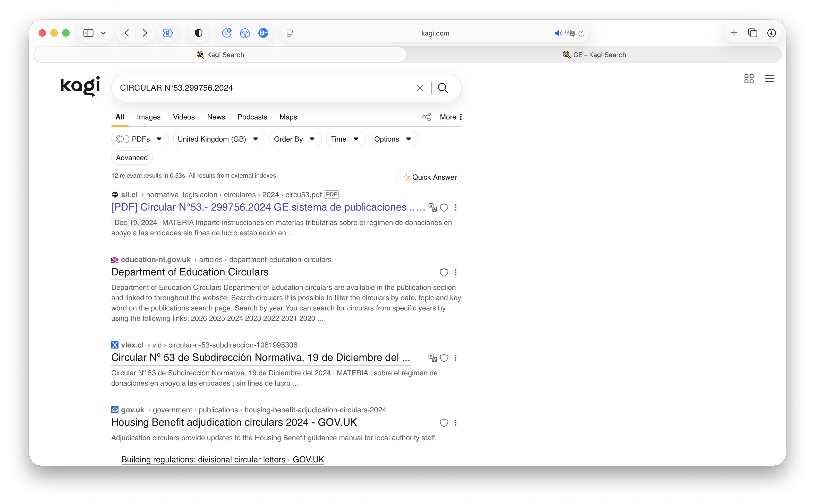
Task: Click shield icon on Department of Education result
Action: [x=444, y=272]
